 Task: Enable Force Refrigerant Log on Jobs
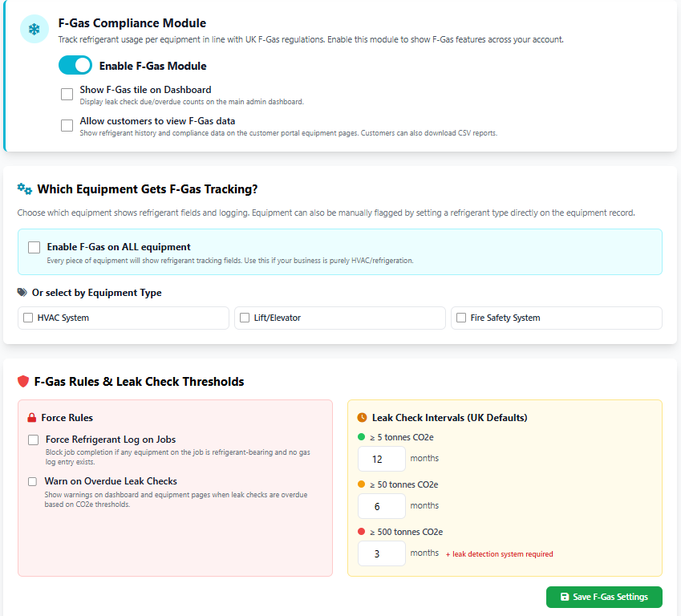coord(34,440)
